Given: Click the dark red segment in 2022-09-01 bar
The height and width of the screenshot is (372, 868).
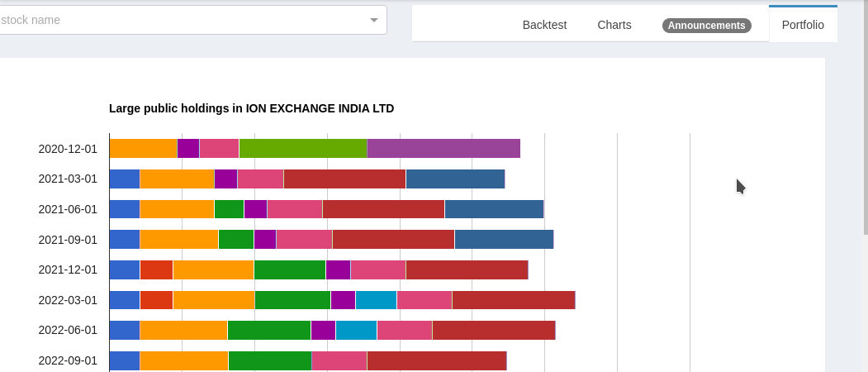Looking at the screenshot, I should point(437,360).
